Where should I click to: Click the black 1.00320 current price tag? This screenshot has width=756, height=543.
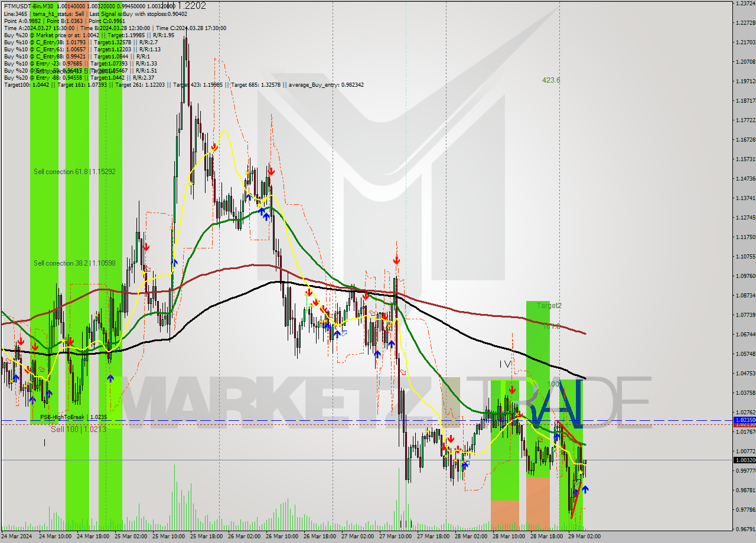pyautogui.click(x=744, y=460)
